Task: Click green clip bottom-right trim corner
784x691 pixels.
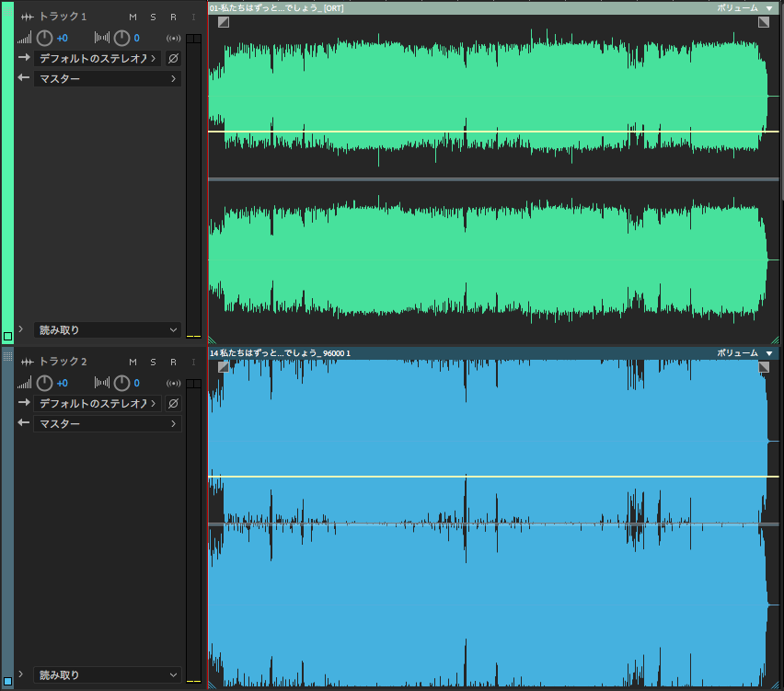Action: pos(776,340)
